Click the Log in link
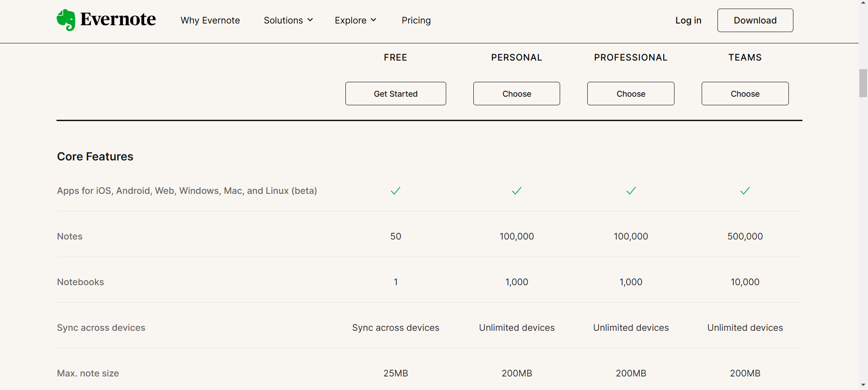This screenshot has width=868, height=390. click(x=688, y=20)
